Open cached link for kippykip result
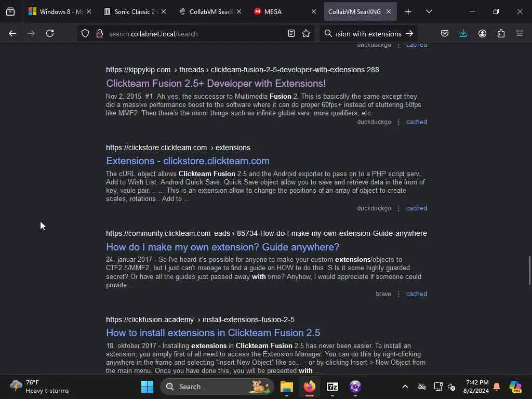Screen dimensions: 532x399 [417, 122]
